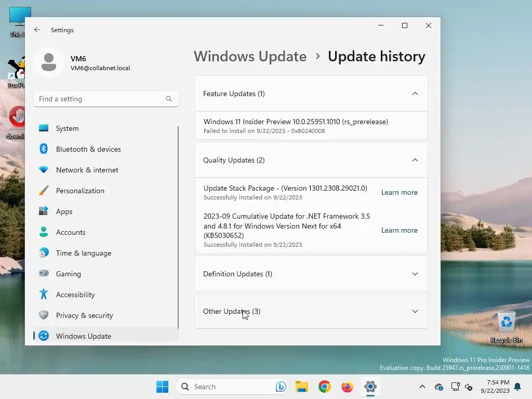Click the Windows Update breadcrumb heading
The height and width of the screenshot is (399, 532).
point(250,56)
